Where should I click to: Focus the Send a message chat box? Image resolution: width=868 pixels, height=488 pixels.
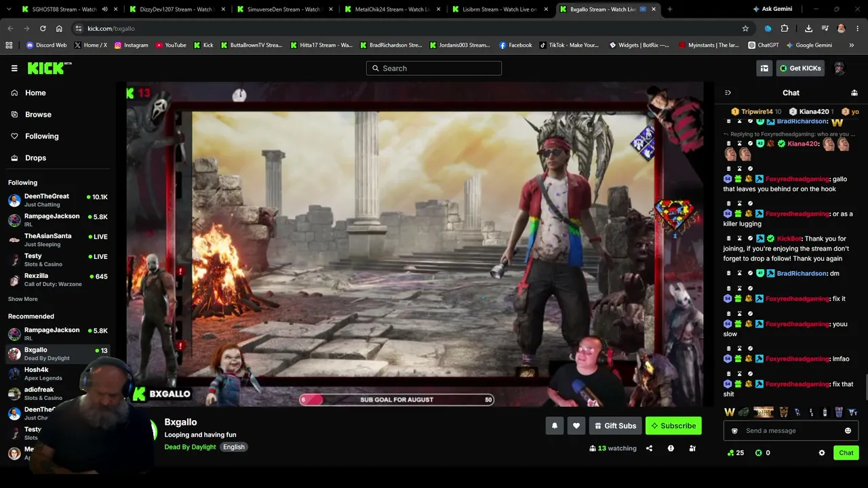pos(791,430)
